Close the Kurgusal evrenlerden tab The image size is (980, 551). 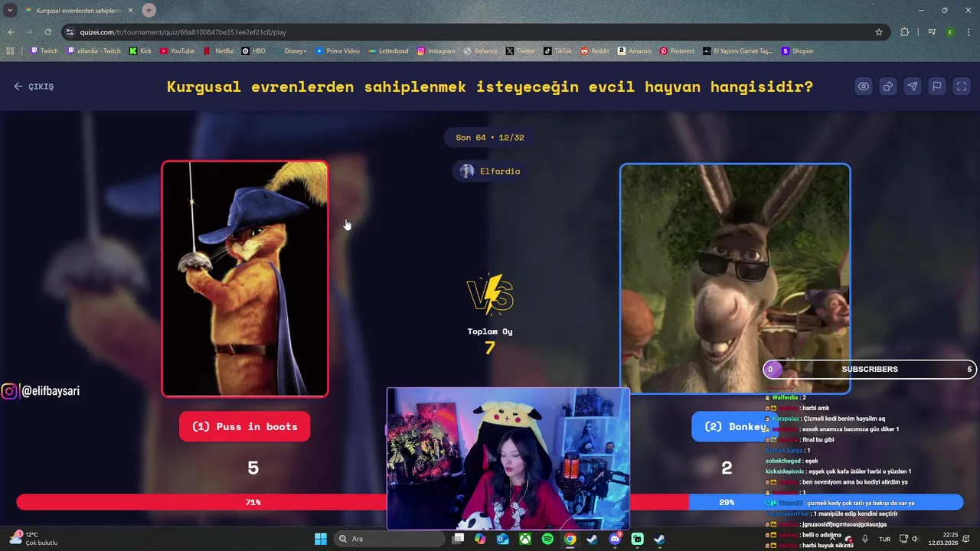pyautogui.click(x=130, y=11)
